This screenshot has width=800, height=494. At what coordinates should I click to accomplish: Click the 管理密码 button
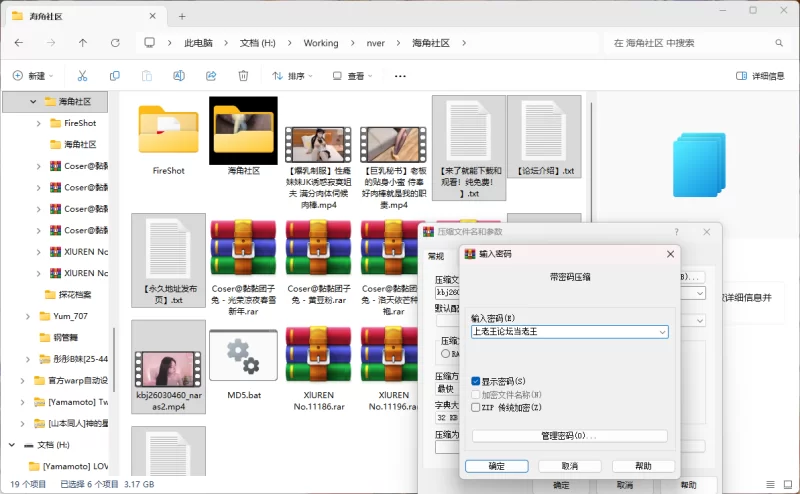(x=569, y=436)
